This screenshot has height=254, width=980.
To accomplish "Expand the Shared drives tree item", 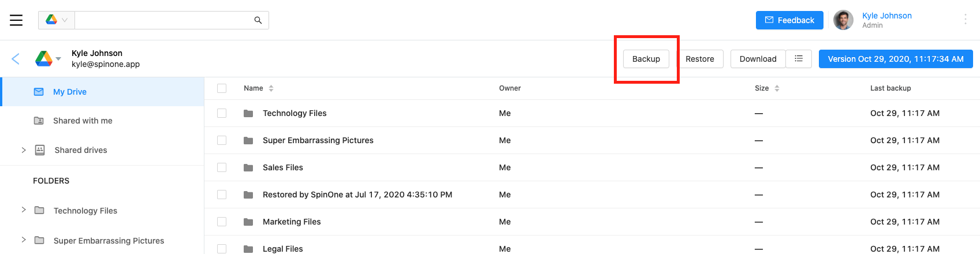I will tap(24, 150).
